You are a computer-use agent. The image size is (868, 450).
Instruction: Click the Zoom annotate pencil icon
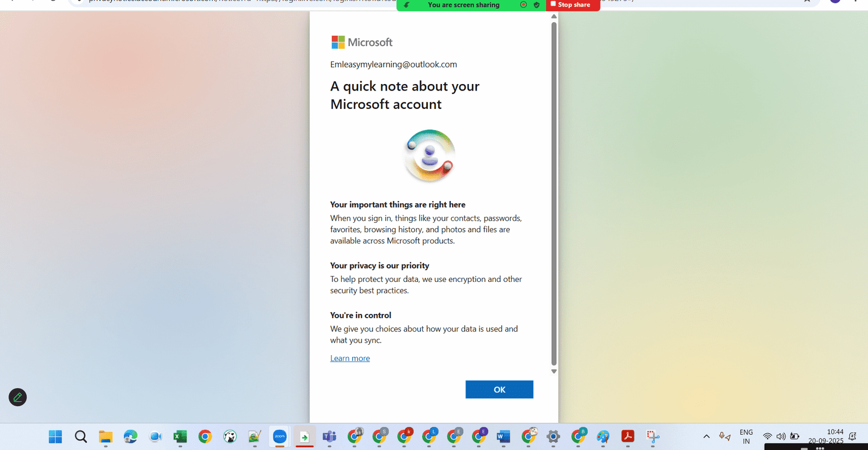coord(17,397)
